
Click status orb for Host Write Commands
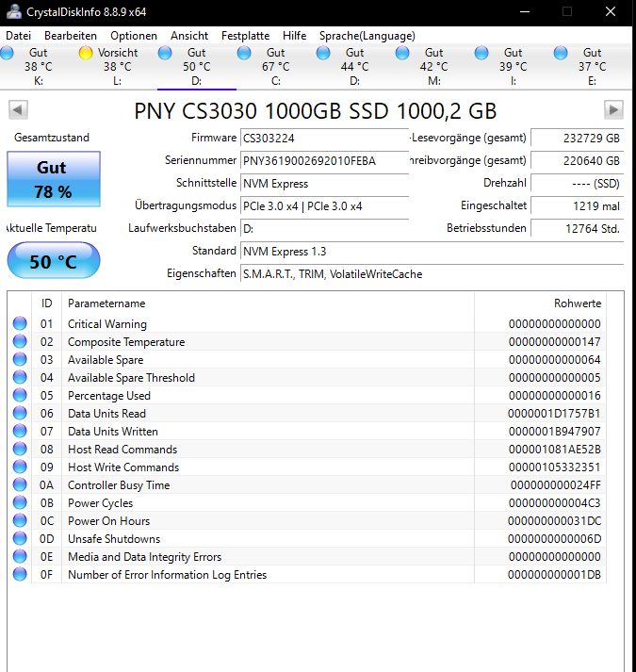(x=20, y=467)
